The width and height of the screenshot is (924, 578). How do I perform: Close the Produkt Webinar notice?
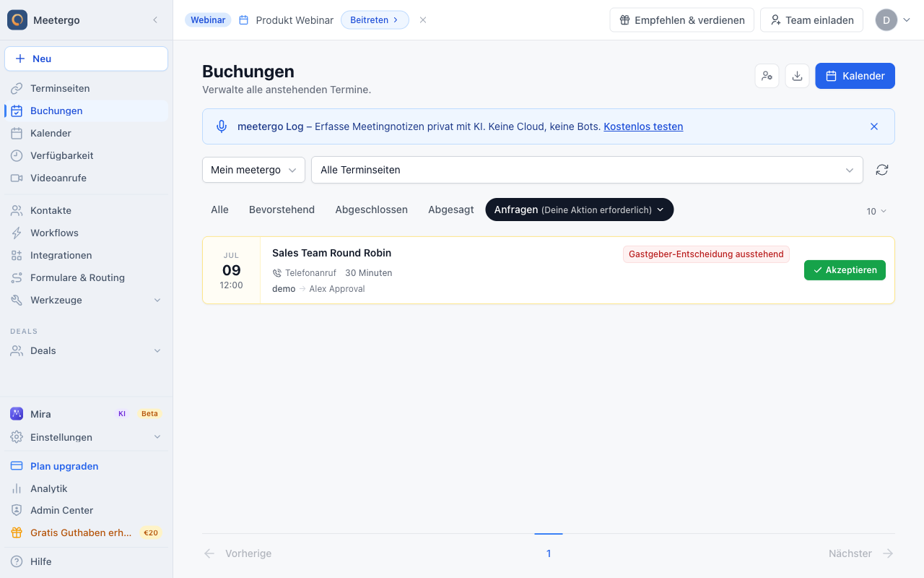point(423,20)
